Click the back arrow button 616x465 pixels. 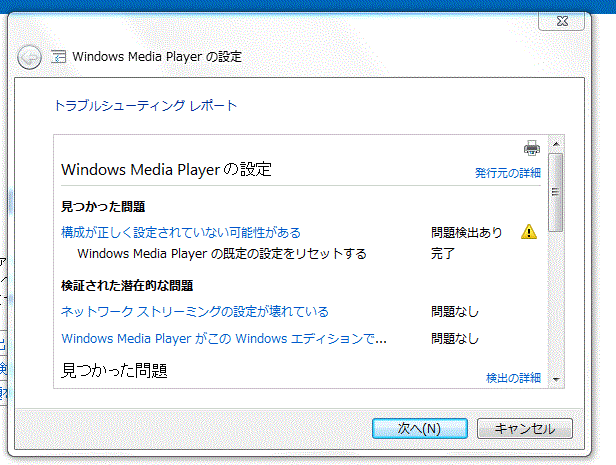point(29,58)
